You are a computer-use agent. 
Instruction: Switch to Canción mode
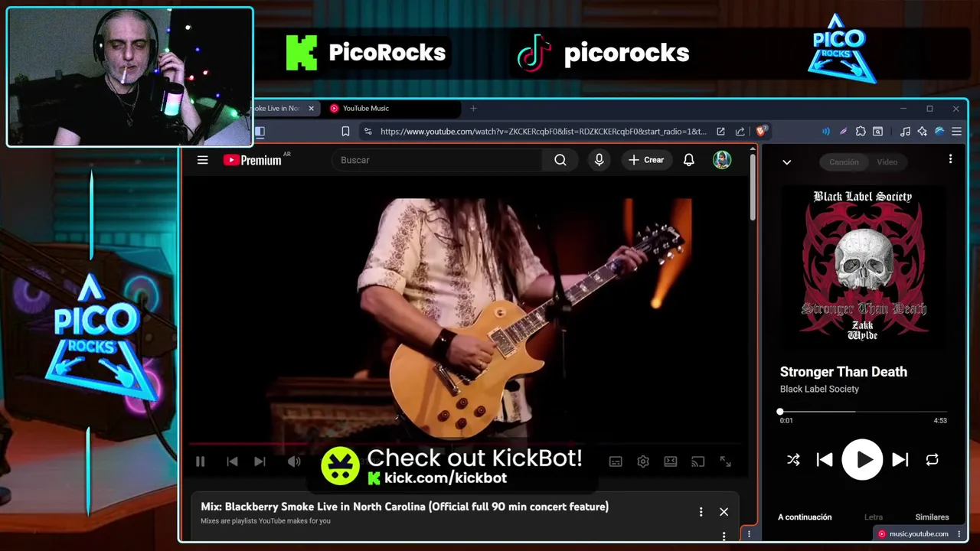point(844,161)
